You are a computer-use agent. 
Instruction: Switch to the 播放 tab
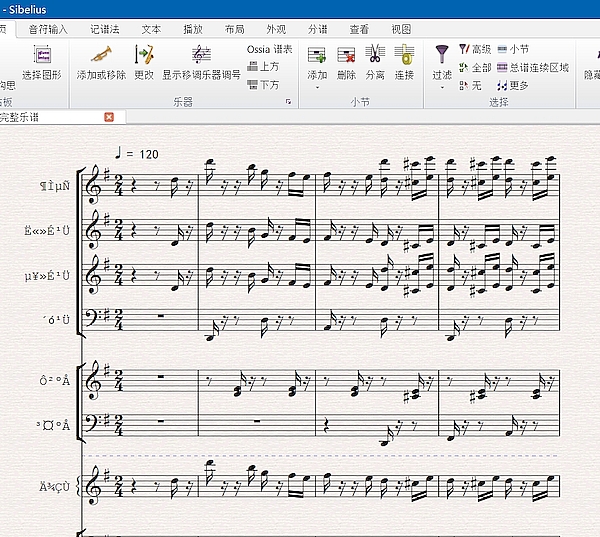pos(193,29)
